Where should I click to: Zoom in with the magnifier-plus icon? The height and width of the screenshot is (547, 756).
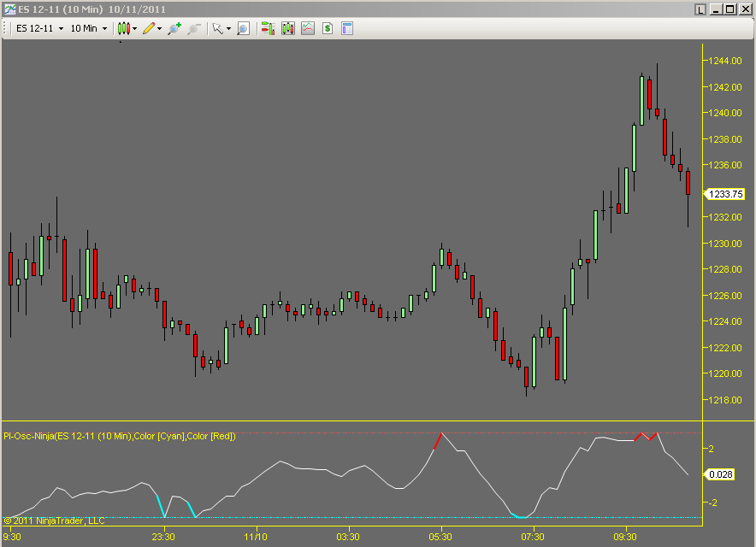[x=174, y=28]
